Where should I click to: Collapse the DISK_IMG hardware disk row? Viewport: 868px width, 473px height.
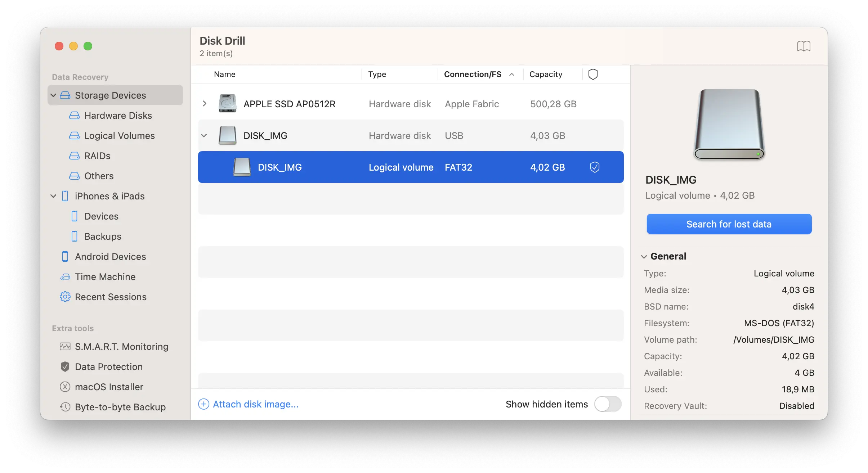coord(204,135)
